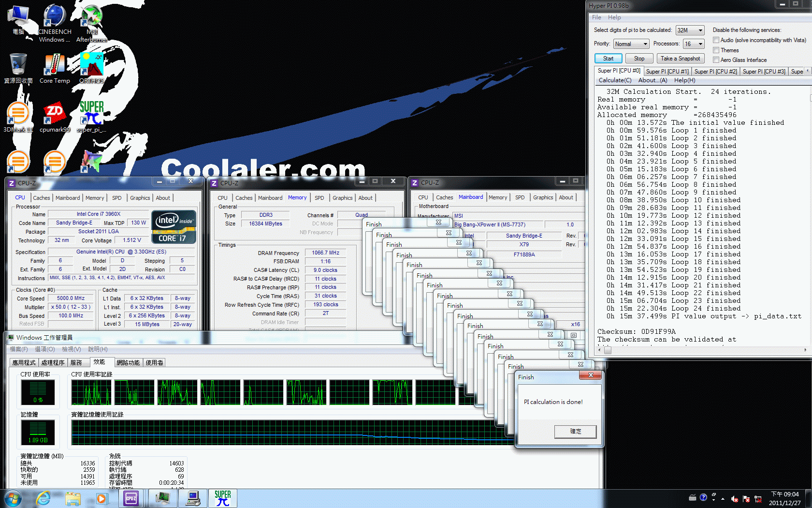This screenshot has height=508, width=812.
Task: Toggle the Audio Vista incompatibility checkbox
Action: (x=716, y=40)
